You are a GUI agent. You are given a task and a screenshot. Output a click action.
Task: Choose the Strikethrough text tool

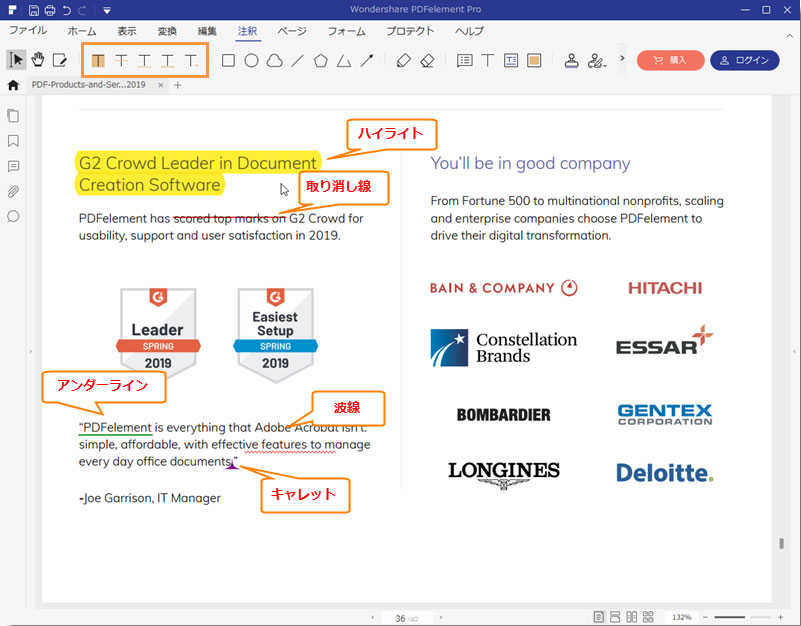click(121, 61)
